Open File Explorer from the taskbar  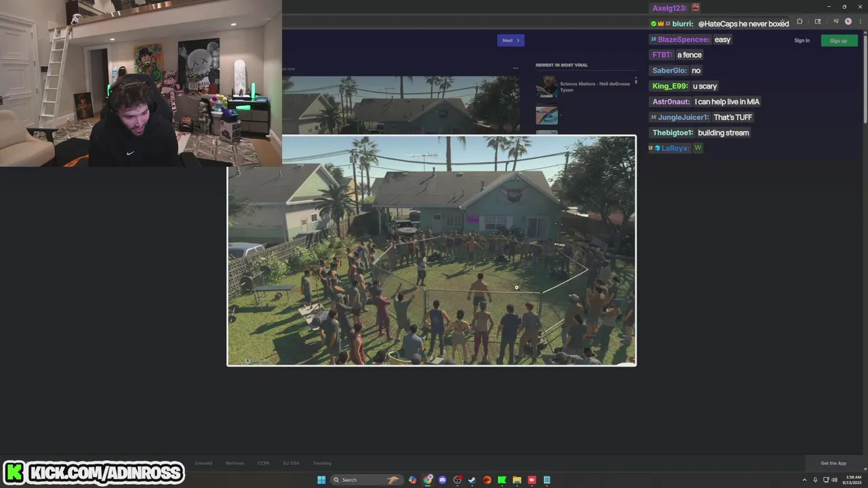coord(517,480)
